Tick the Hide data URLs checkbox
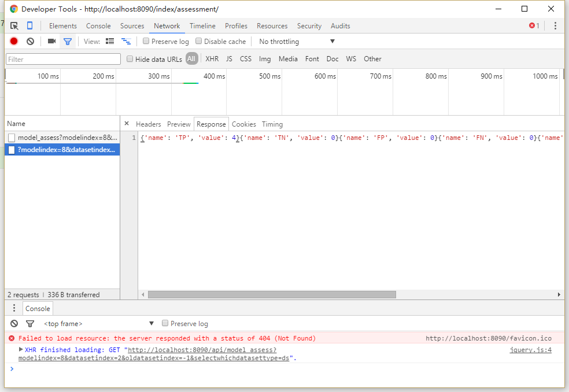The image size is (569, 392). [130, 59]
